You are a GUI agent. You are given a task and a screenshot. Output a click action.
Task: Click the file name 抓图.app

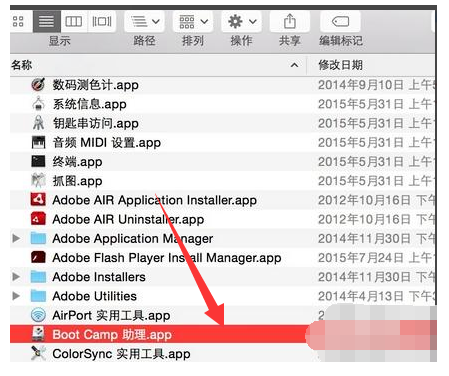click(x=77, y=181)
